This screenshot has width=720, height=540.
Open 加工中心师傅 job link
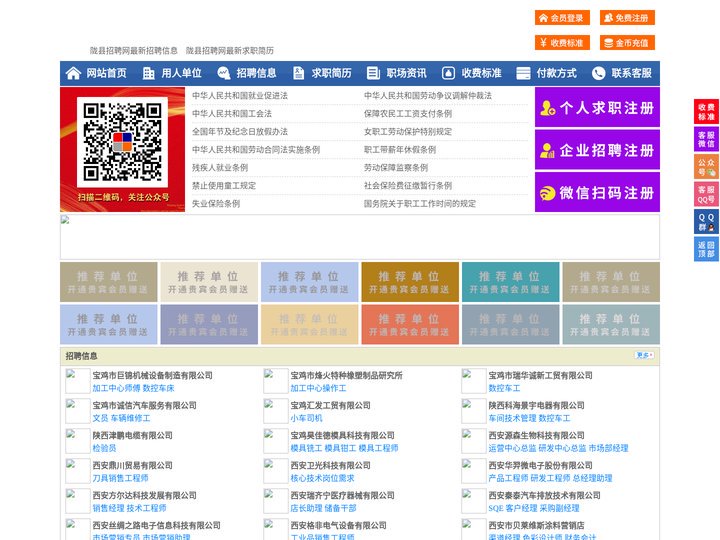[116, 388]
